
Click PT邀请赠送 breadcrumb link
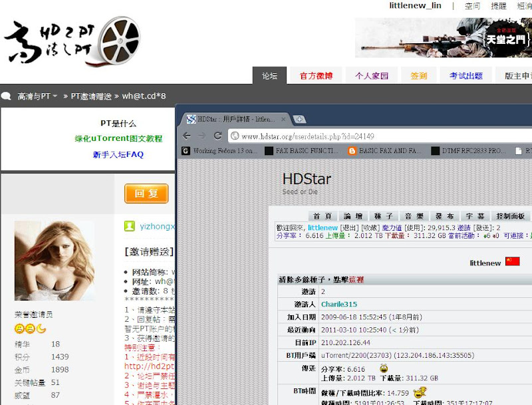coord(91,96)
